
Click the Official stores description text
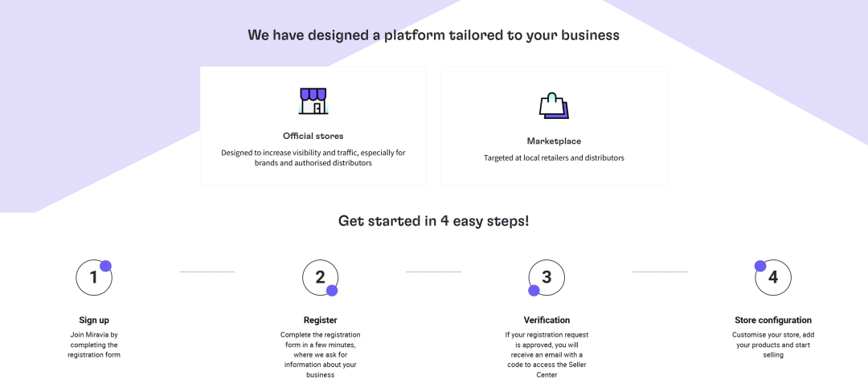(313, 157)
